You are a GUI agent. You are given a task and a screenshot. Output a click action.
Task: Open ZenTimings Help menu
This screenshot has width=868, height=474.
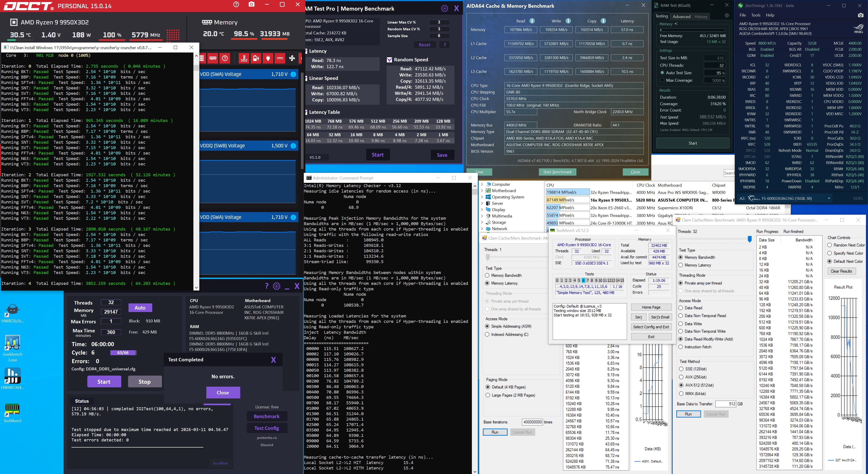pos(770,15)
